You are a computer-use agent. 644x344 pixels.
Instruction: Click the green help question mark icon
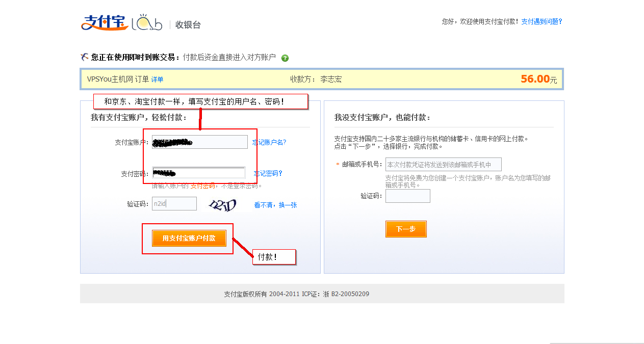(285, 58)
